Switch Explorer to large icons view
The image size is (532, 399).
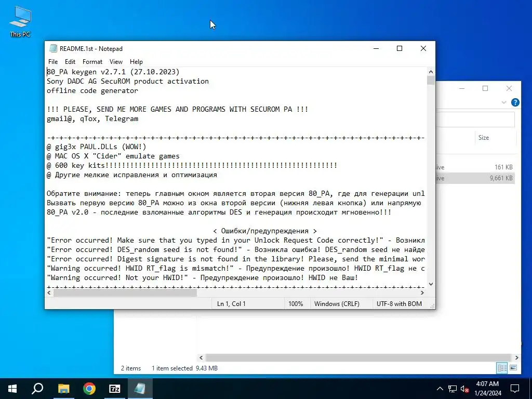pyautogui.click(x=513, y=368)
